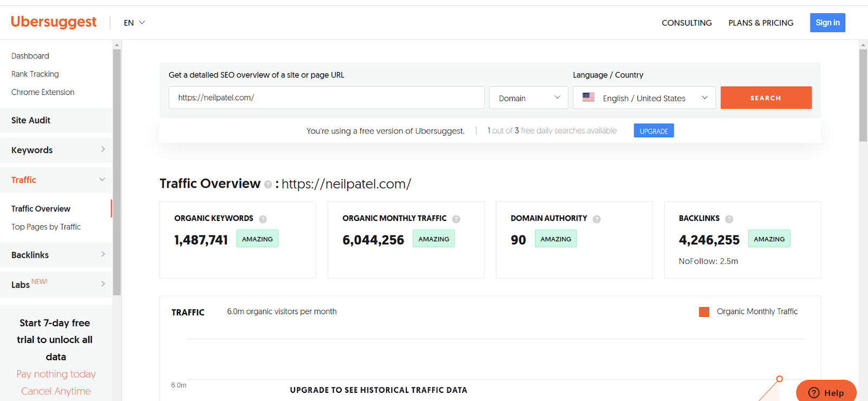This screenshot has height=401, width=868.
Task: Open help for Traffic Overview heading
Action: click(x=268, y=184)
